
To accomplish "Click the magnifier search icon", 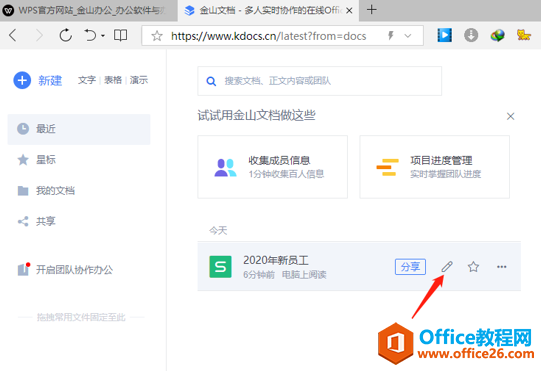I will click(x=211, y=81).
